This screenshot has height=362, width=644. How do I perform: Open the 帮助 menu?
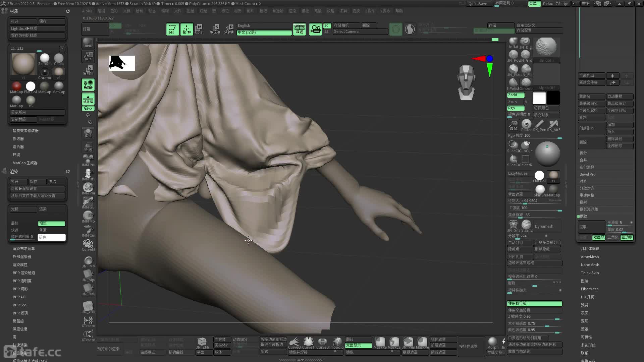399,11
